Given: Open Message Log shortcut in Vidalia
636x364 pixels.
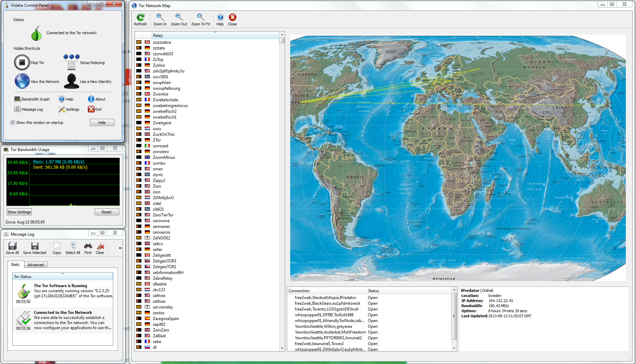Looking at the screenshot, I should coord(29,109).
